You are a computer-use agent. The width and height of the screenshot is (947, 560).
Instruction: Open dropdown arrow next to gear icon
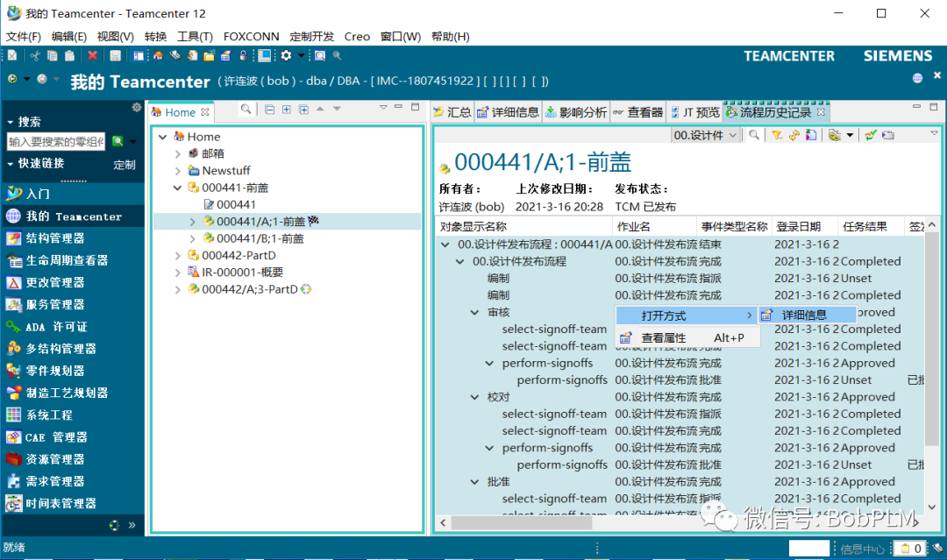(x=300, y=55)
